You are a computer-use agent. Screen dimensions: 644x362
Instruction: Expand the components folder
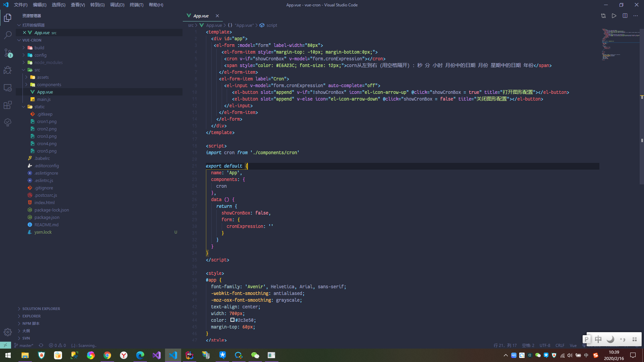[x=49, y=84]
